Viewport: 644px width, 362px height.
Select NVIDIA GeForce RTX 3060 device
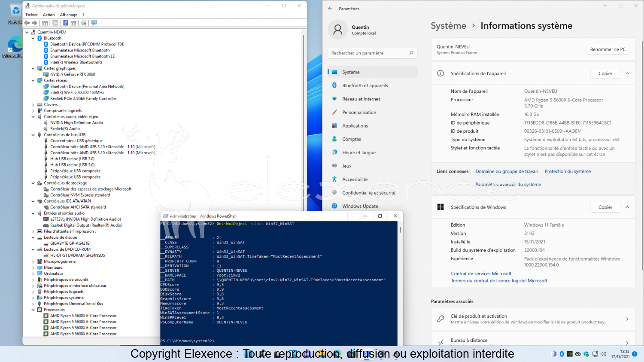[x=73, y=74]
